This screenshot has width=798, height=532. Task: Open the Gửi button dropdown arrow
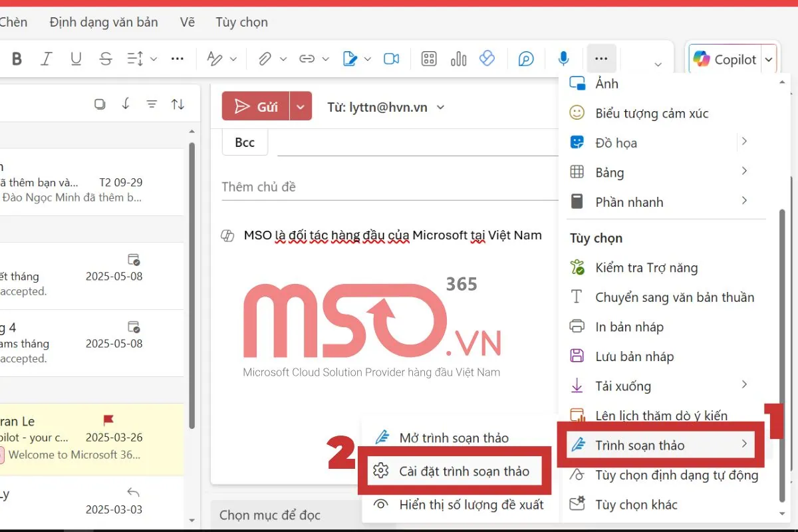pyautogui.click(x=301, y=106)
